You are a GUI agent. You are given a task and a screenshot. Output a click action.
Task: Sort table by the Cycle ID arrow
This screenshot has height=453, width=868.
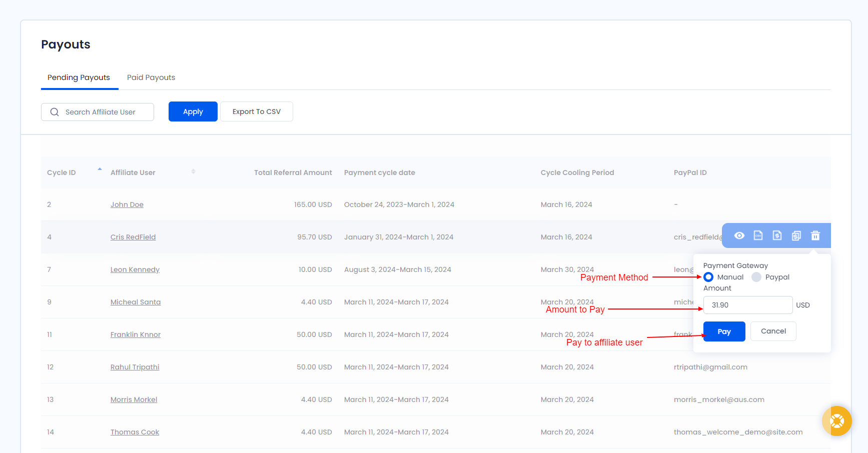pyautogui.click(x=100, y=169)
